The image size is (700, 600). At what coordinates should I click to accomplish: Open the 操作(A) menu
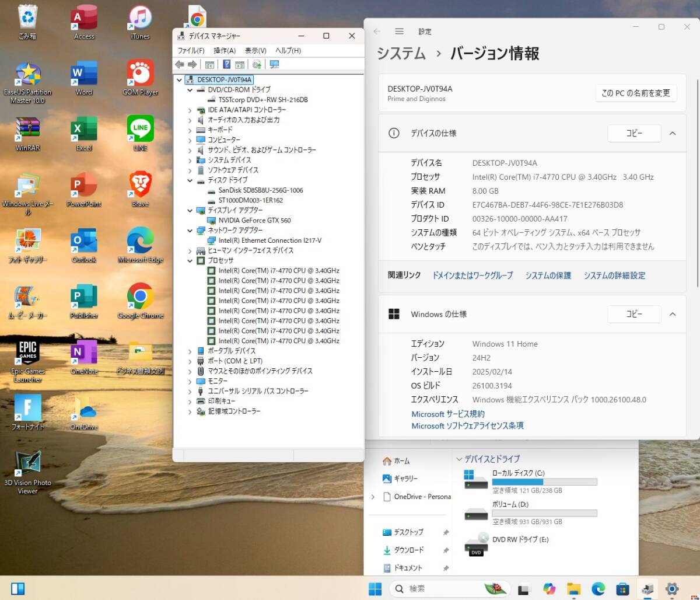225,51
